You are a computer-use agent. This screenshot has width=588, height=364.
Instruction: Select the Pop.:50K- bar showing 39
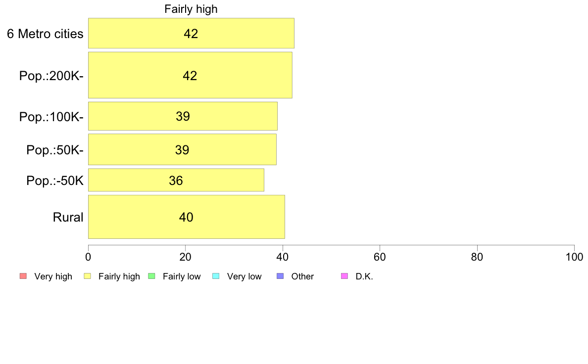coord(182,149)
